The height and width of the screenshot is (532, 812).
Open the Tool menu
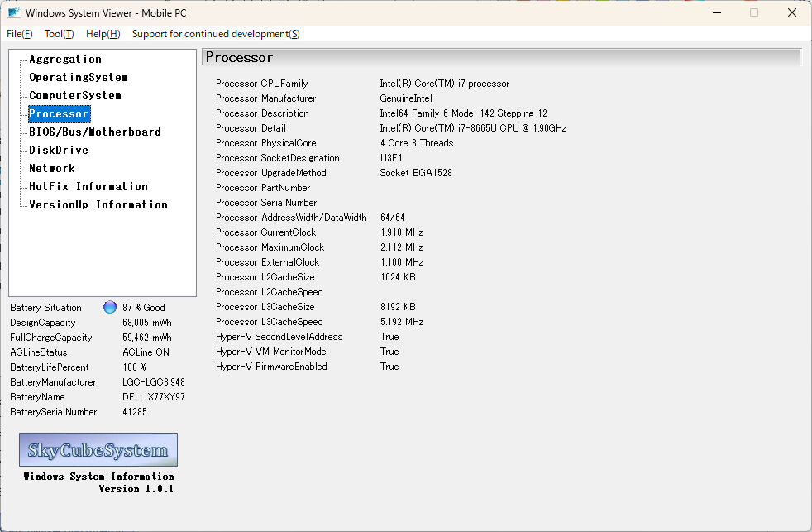(x=59, y=34)
